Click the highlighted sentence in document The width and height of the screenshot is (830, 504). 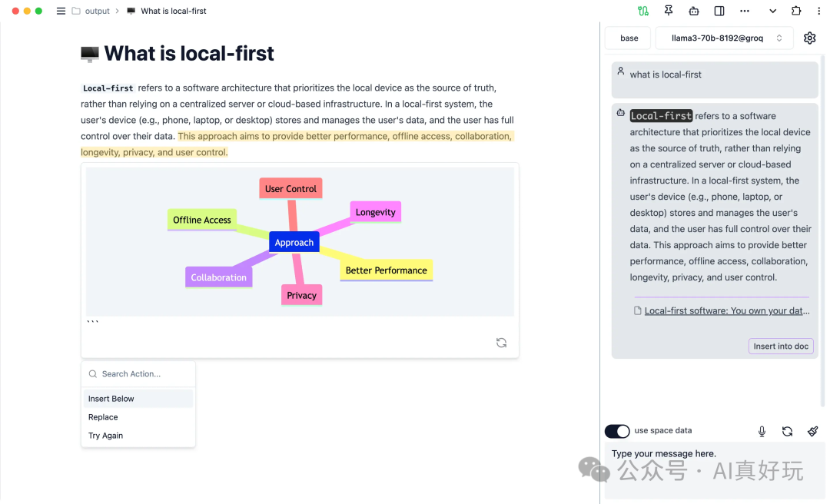tap(297, 144)
